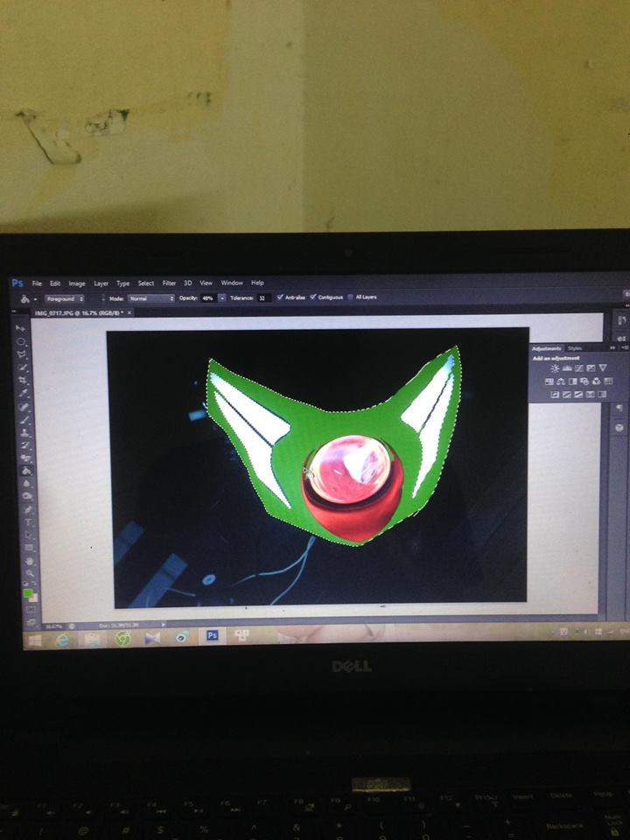
Task: Select the Dodge tool
Action: point(27,495)
